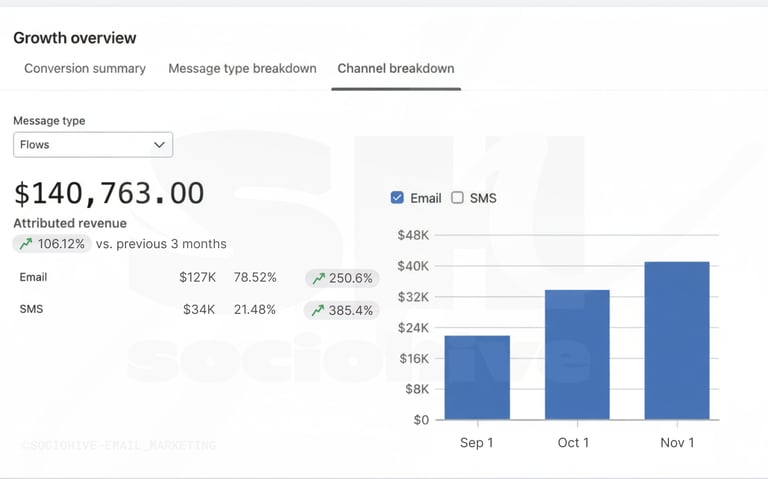Click the SMS 385.4% growth arrow icon
Image resolution: width=768 pixels, height=479 pixels.
[x=318, y=310]
